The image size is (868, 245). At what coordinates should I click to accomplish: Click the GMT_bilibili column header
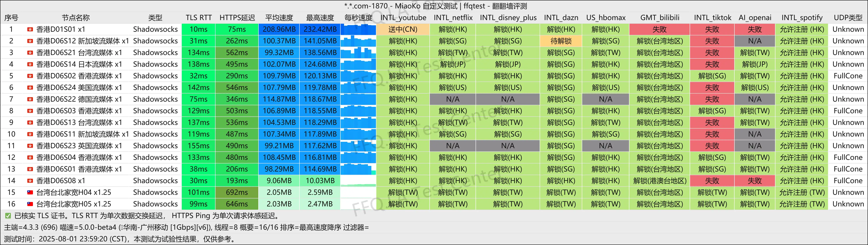coord(660,18)
